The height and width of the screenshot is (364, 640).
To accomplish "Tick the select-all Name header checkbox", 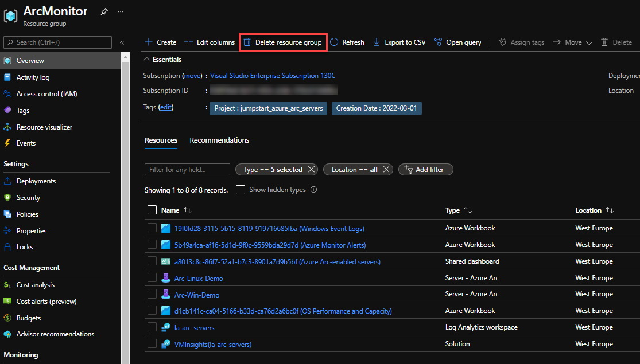I will (x=152, y=210).
